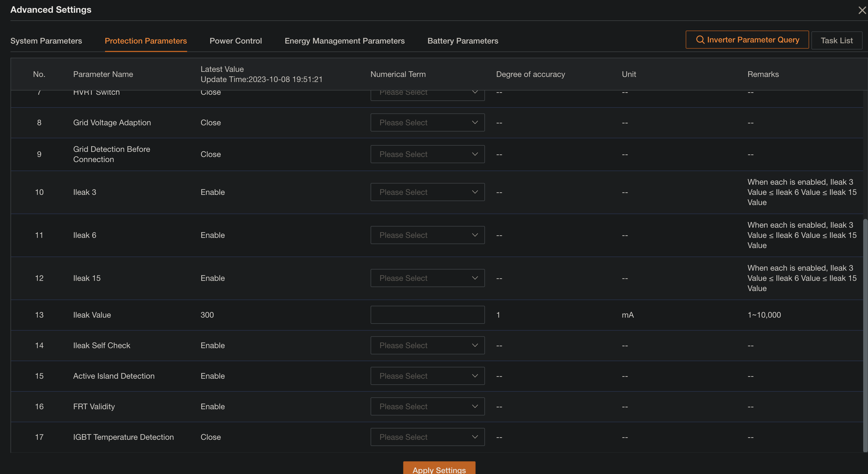Screen dimensions: 868x474
Task: Open the Ileak 15 selection dropdown
Action: click(x=427, y=278)
